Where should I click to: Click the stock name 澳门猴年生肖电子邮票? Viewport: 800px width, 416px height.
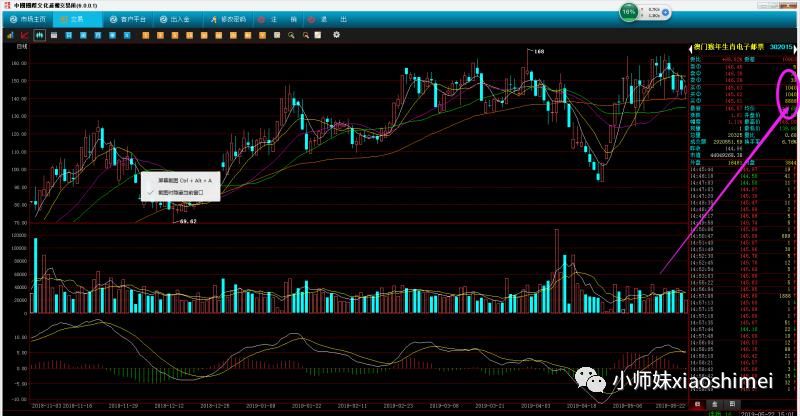[729, 47]
